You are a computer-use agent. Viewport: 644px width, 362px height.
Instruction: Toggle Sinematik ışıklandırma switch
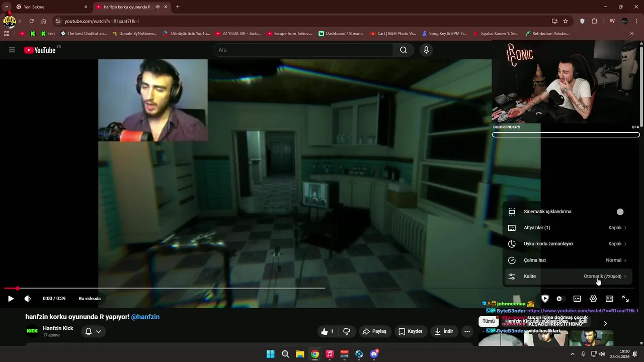tap(620, 212)
